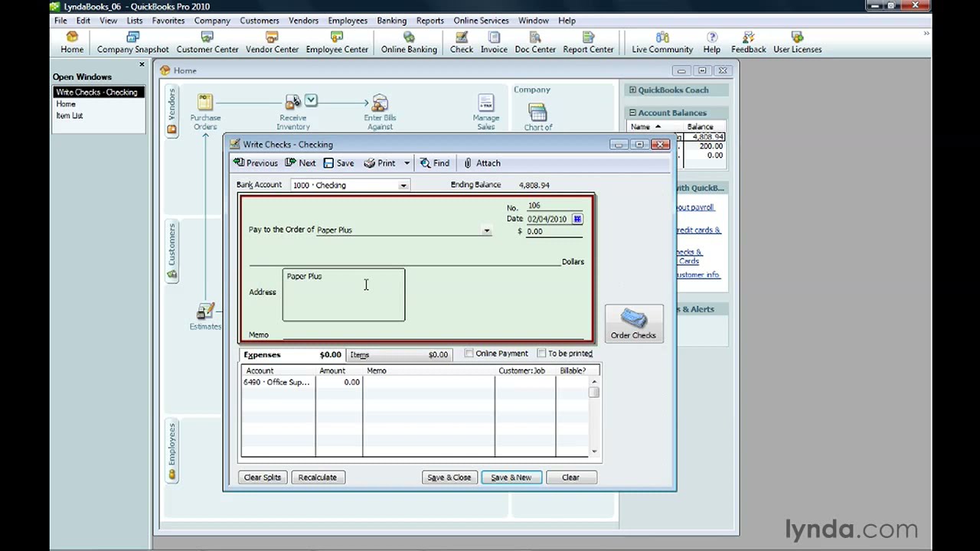Open the Reports menu

(x=430, y=21)
